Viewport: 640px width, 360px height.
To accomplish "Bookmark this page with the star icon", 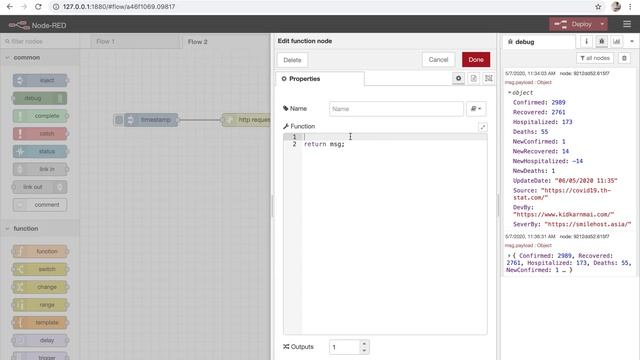I will 598,7.
